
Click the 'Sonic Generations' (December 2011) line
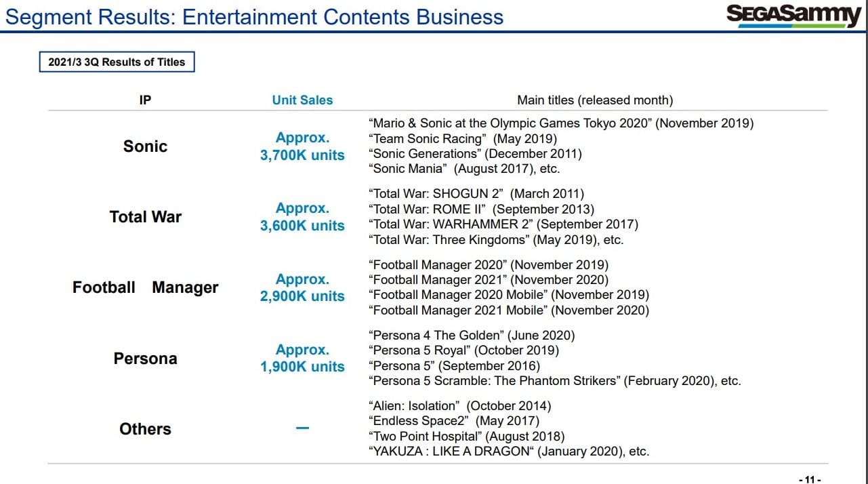coord(475,154)
